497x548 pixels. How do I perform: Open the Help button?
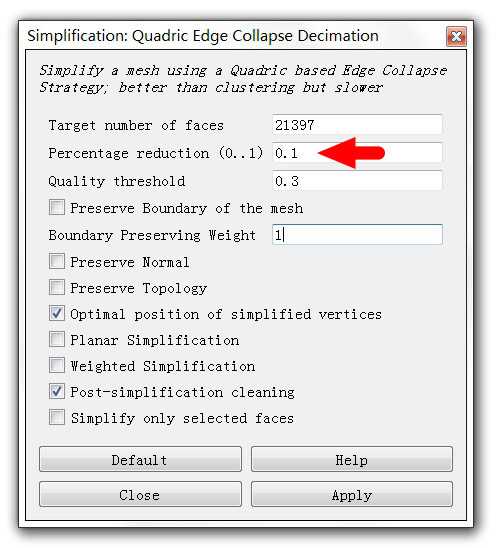click(x=352, y=460)
